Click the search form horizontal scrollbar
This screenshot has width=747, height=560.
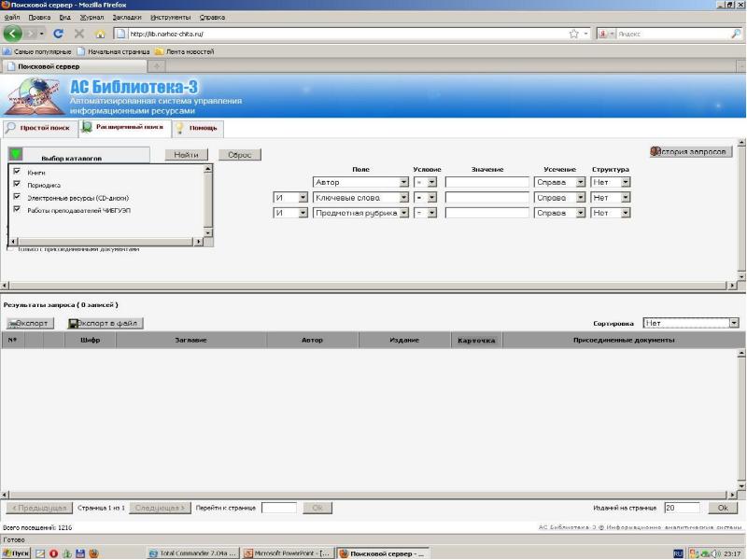click(x=368, y=286)
